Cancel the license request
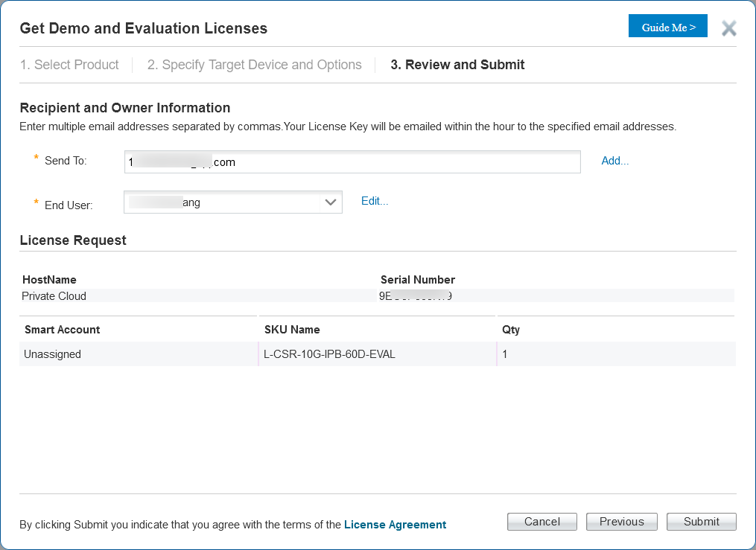The image size is (756, 550). point(542,522)
